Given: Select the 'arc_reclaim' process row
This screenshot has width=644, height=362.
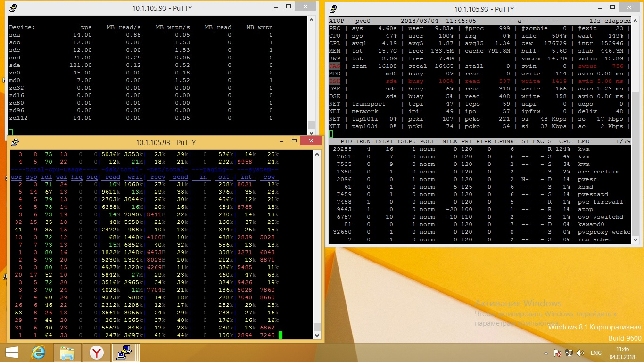Looking at the screenshot, I should point(480,172).
